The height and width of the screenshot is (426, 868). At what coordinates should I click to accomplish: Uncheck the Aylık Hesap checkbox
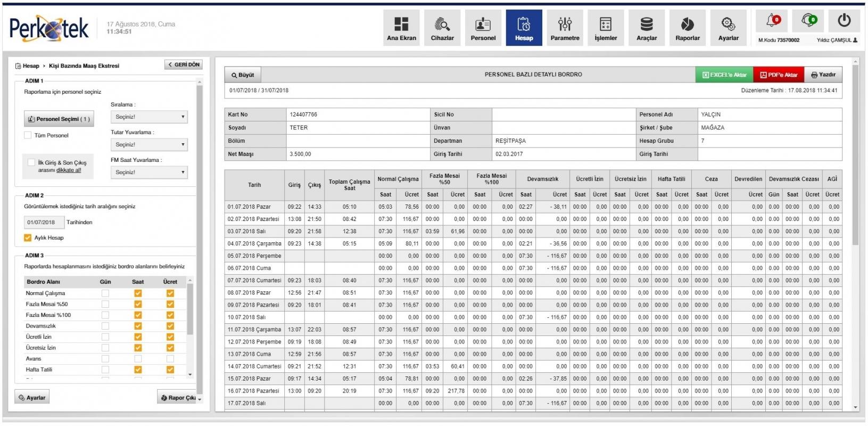click(x=28, y=237)
